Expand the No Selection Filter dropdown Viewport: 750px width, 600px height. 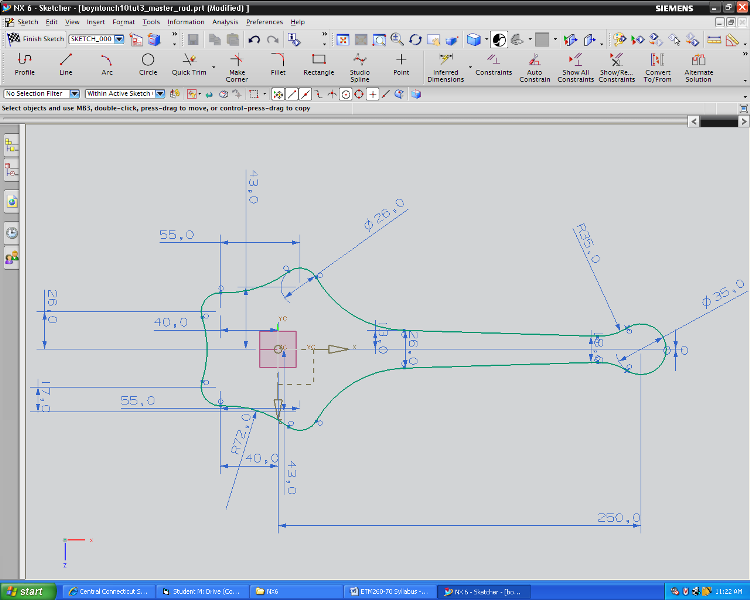pyautogui.click(x=75, y=94)
